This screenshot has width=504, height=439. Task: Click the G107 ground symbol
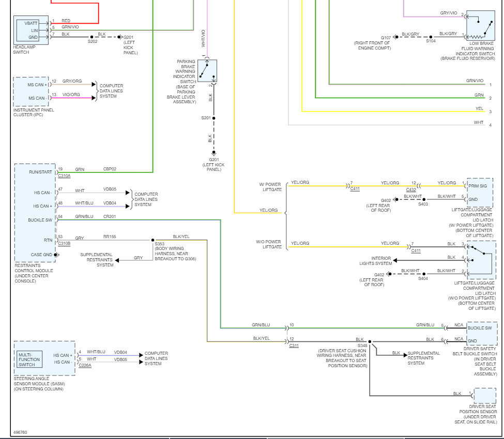(x=394, y=37)
